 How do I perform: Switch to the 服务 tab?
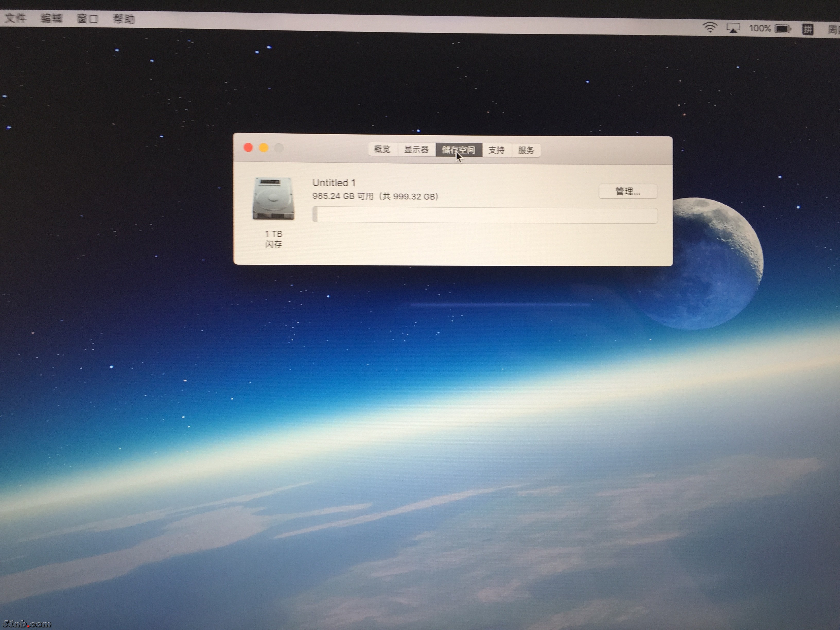pos(526,150)
